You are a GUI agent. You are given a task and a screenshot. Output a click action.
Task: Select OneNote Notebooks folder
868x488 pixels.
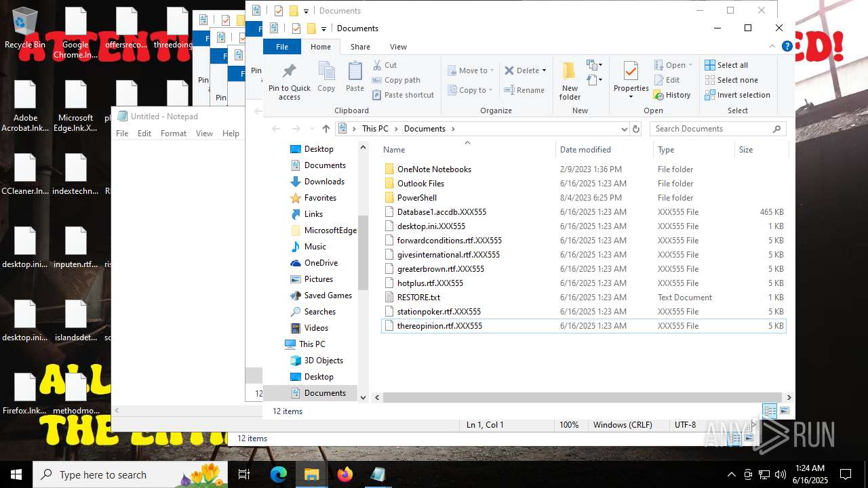(583, 169)
